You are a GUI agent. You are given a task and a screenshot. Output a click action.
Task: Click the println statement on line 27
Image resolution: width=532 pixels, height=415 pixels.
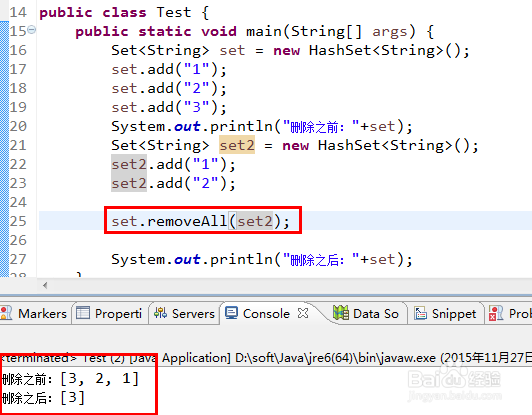[x=262, y=260]
